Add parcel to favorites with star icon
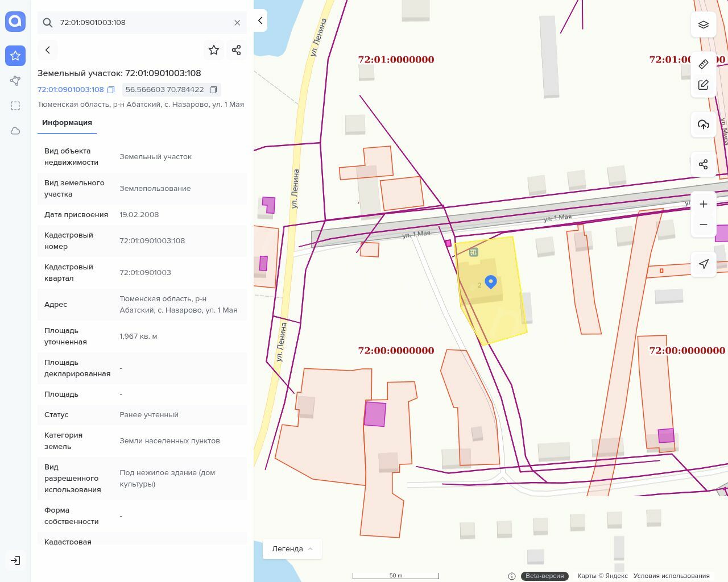The image size is (728, 582). pos(214,50)
